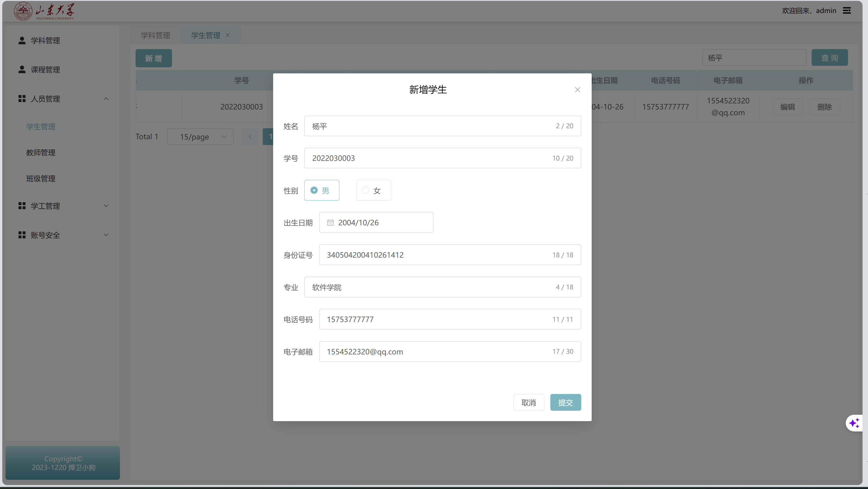Click the Copyright 2023-1220 footer text
Image resolution: width=868 pixels, height=489 pixels.
pos(63,463)
